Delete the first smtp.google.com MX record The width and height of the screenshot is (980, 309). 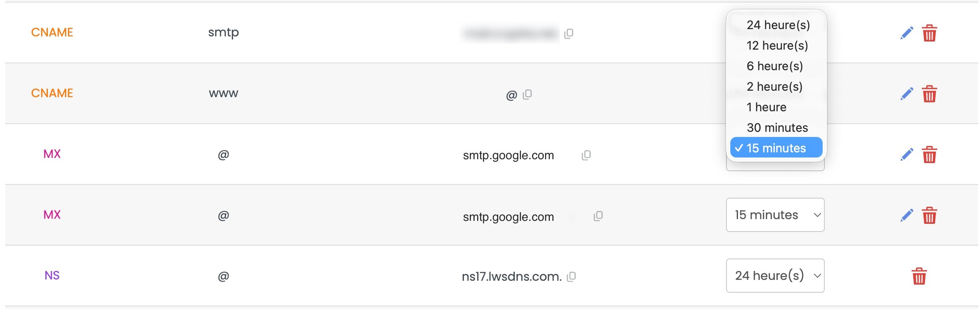(x=929, y=154)
